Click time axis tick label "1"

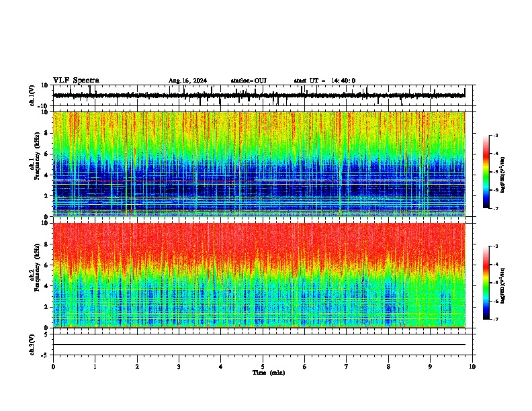(x=95, y=367)
